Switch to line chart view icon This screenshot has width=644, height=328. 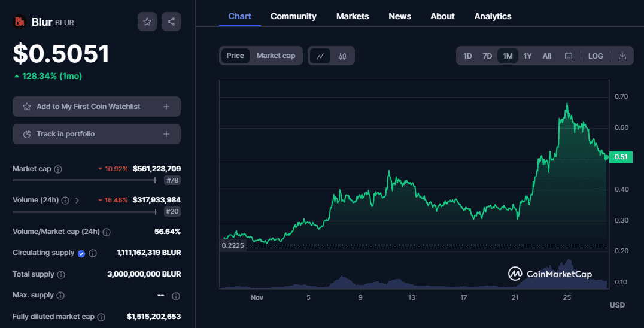tap(320, 56)
